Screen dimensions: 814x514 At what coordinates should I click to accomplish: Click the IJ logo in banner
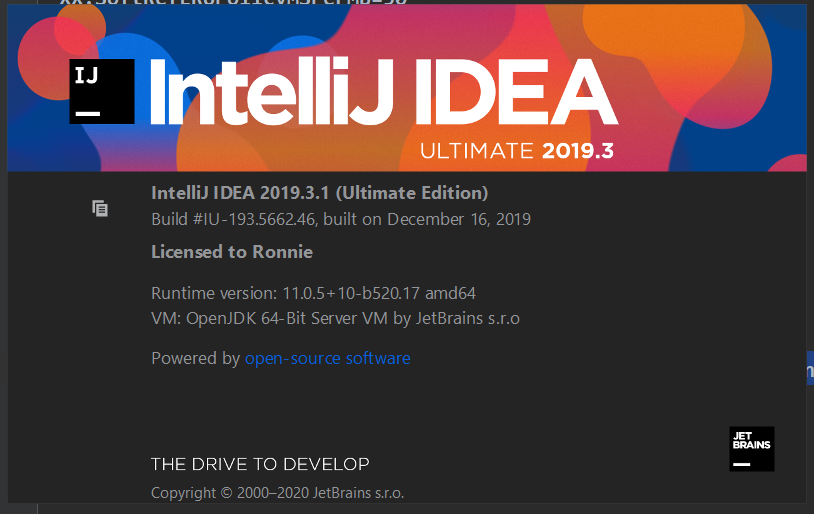102,91
